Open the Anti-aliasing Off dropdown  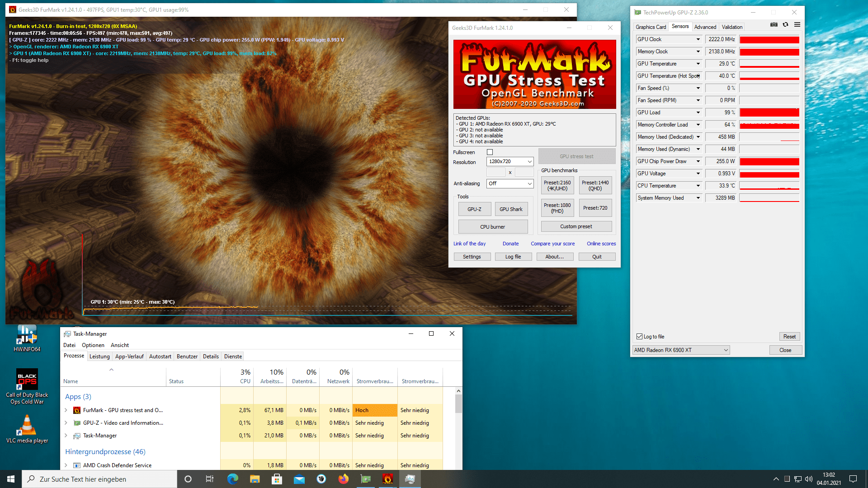(x=510, y=183)
